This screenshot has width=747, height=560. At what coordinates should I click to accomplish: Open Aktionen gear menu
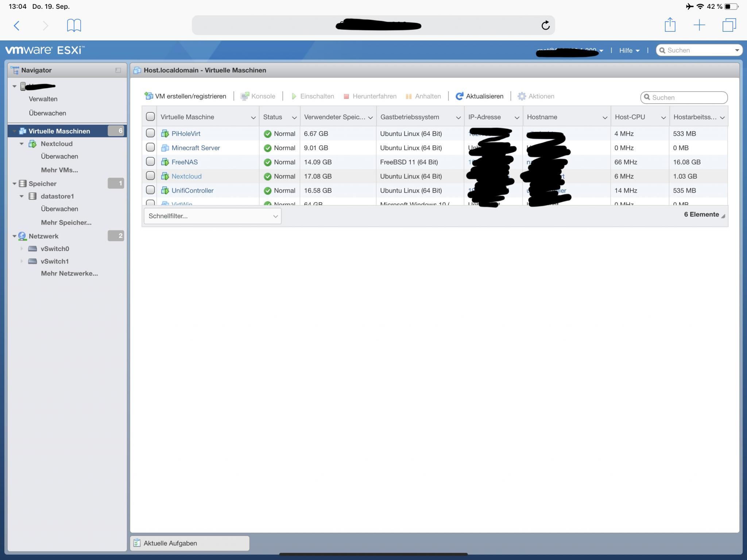coord(536,96)
